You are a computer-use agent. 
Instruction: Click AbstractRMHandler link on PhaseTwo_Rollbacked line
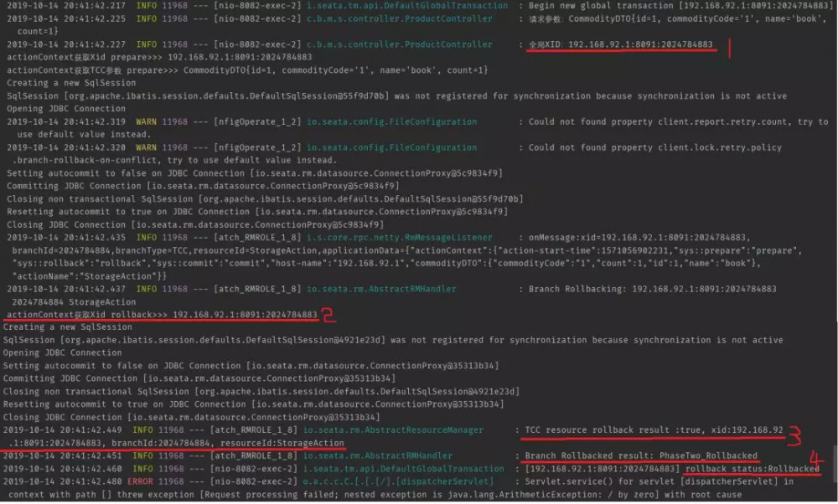point(377,456)
